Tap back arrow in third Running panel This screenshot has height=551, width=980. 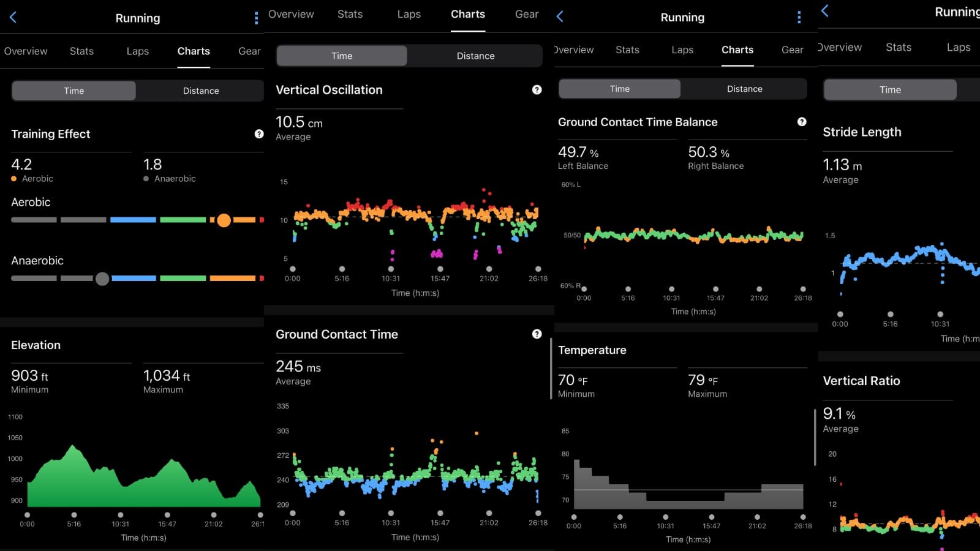(560, 17)
